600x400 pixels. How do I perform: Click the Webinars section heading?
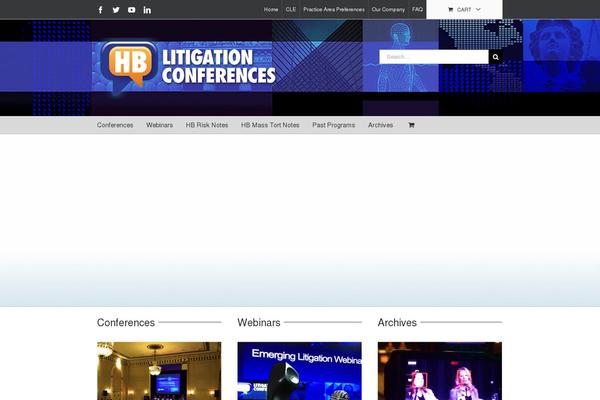point(259,323)
